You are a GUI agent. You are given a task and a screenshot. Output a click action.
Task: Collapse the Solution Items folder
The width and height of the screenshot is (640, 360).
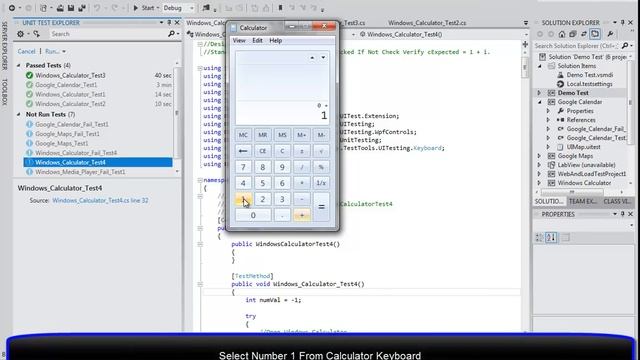click(539, 66)
